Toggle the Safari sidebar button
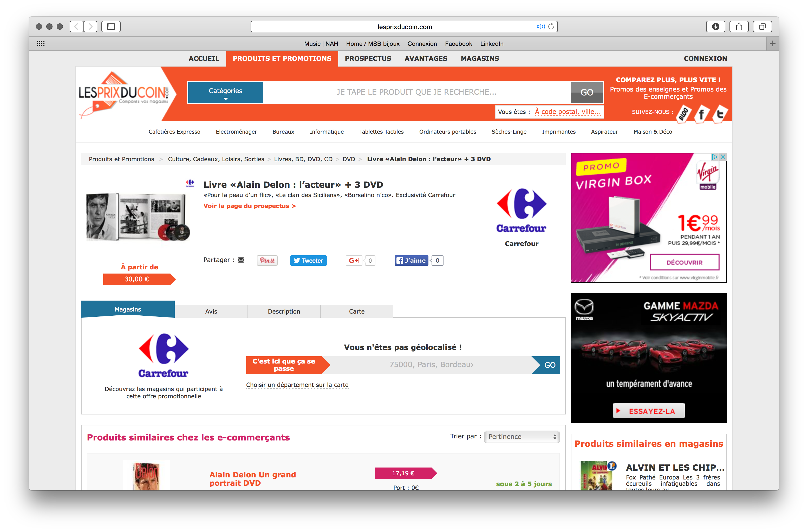Screen dimensions: 808x532 (111, 27)
